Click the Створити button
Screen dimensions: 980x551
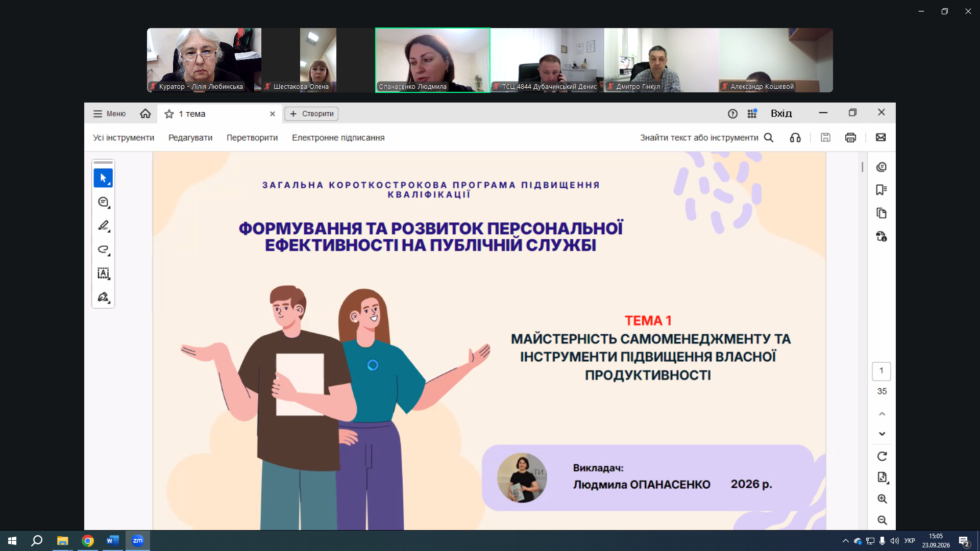pyautogui.click(x=311, y=114)
